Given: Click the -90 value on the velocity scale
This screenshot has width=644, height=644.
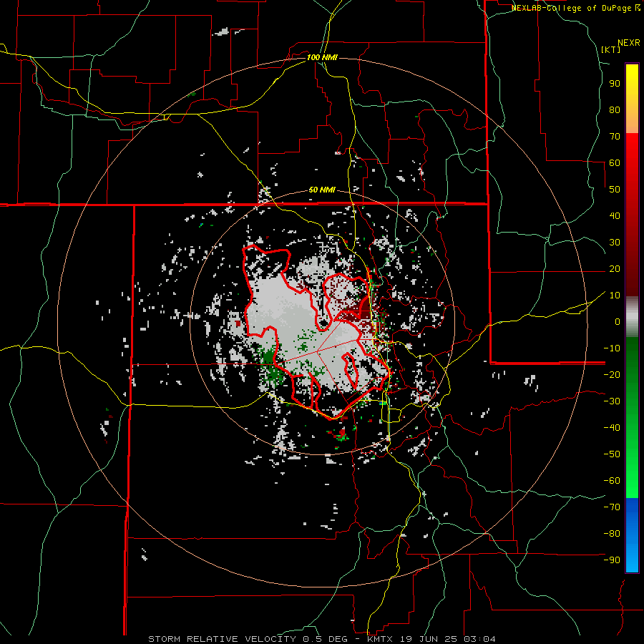Looking at the screenshot, I should coord(612,560).
